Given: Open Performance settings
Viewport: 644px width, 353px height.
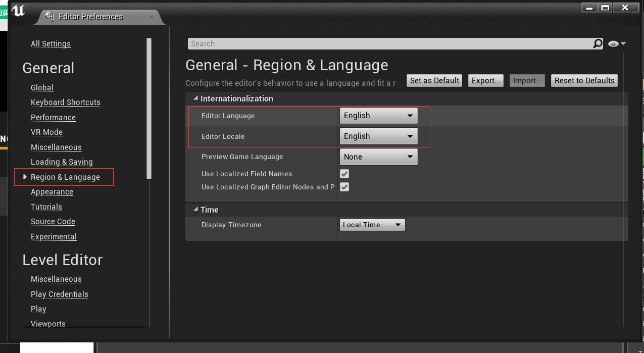Looking at the screenshot, I should coord(53,118).
